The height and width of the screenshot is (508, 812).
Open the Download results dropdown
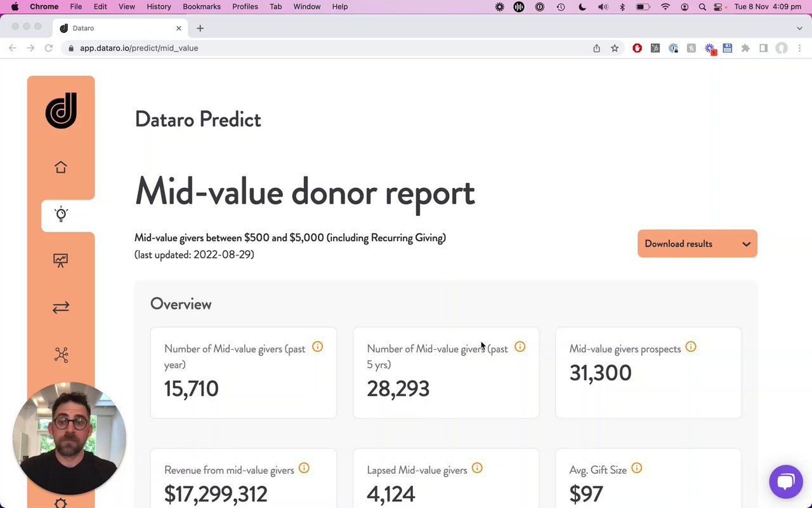[697, 244]
